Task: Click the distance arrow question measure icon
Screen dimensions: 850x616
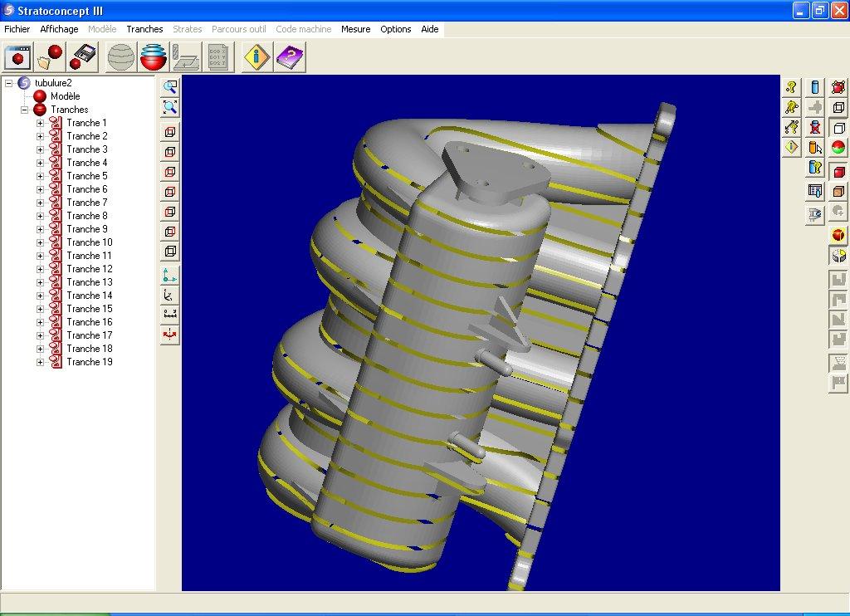Action: coord(791,127)
